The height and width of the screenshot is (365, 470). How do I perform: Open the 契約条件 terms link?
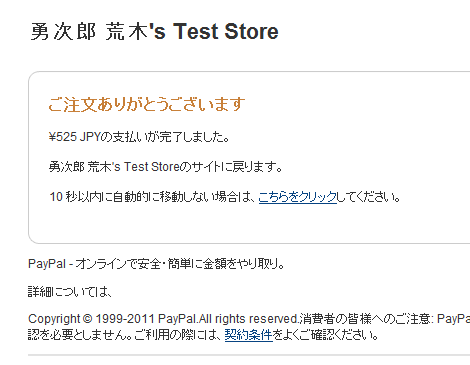click(x=249, y=334)
